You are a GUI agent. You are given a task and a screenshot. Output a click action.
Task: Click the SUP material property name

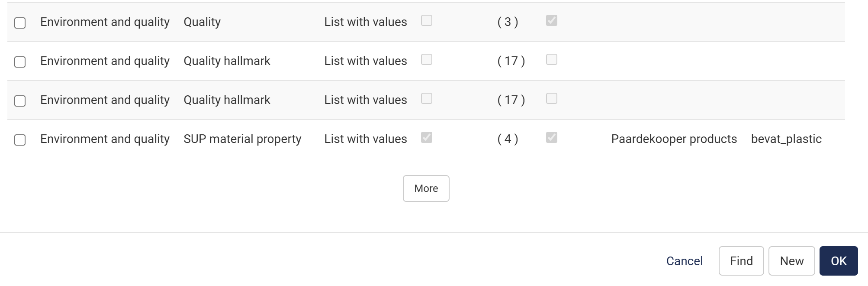(242, 139)
